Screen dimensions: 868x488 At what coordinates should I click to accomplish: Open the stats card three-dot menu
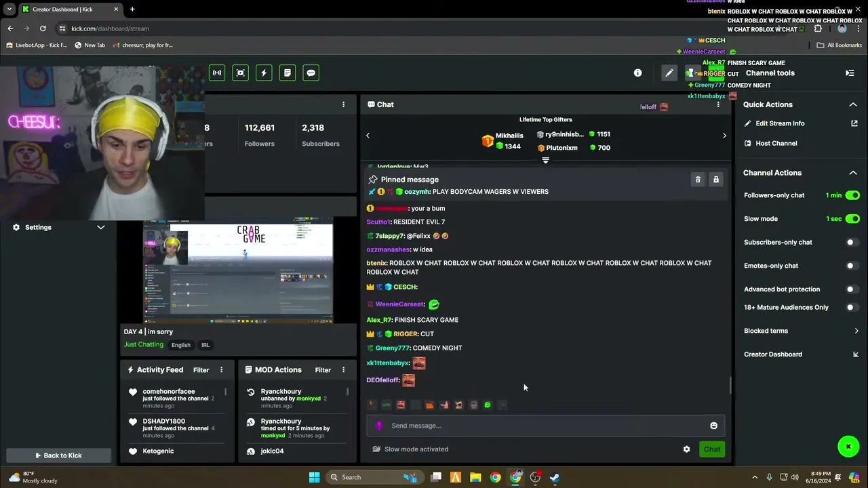click(343, 104)
